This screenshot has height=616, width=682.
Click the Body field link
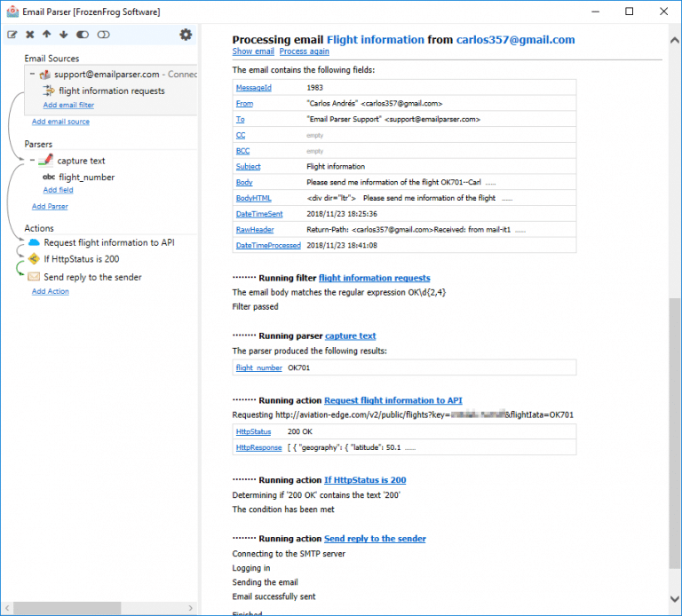coord(244,182)
